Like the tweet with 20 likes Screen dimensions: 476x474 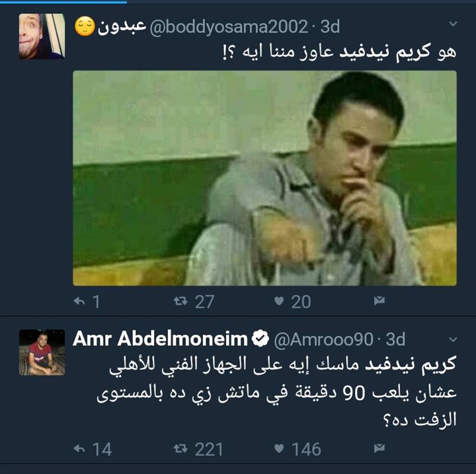coord(279,301)
